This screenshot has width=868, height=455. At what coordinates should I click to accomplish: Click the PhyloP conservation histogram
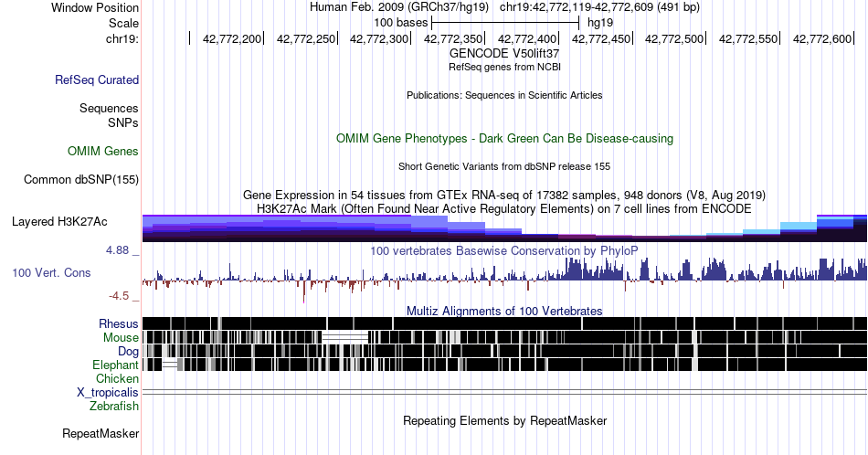pos(504,280)
